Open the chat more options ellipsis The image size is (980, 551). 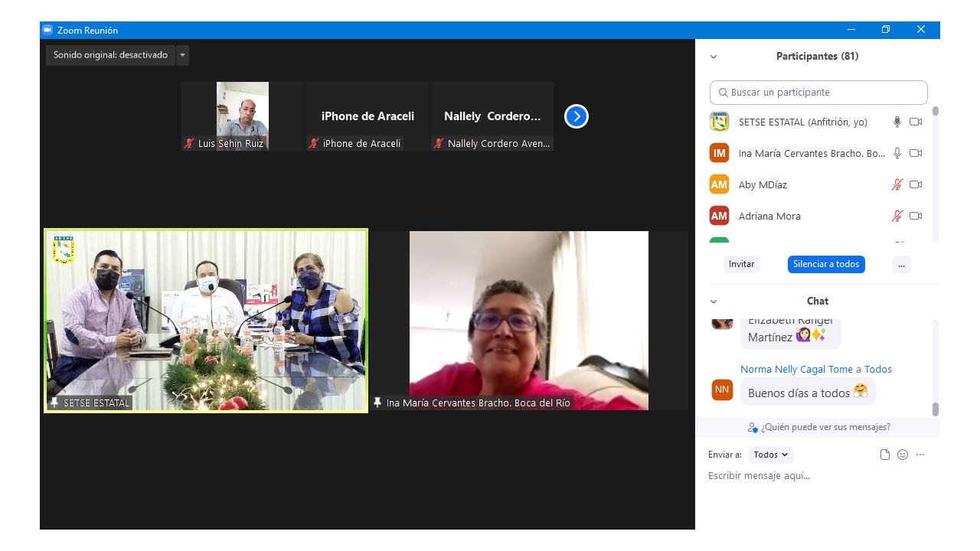tap(920, 455)
